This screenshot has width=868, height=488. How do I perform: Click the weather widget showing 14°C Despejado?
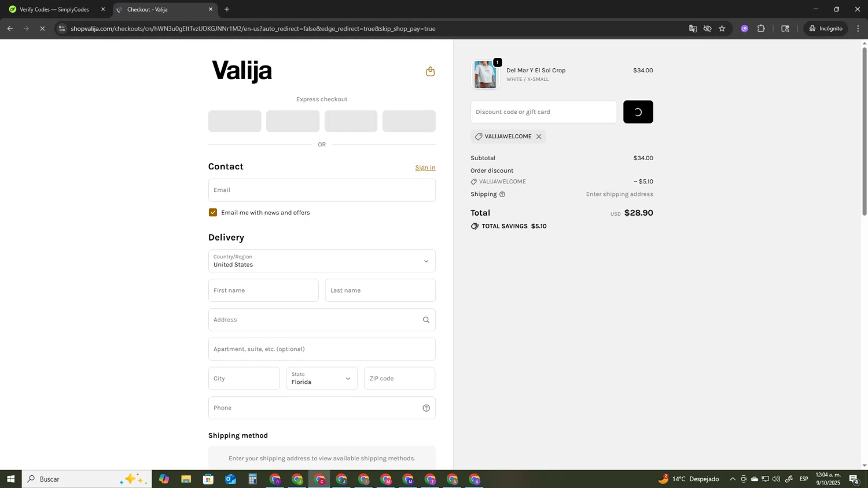click(689, 479)
